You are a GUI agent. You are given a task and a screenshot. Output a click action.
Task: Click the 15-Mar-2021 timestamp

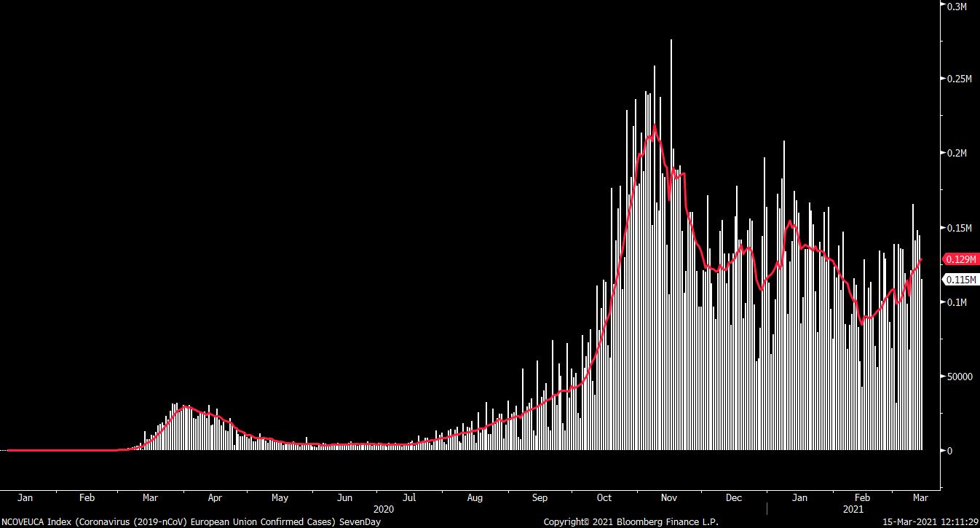click(930, 522)
